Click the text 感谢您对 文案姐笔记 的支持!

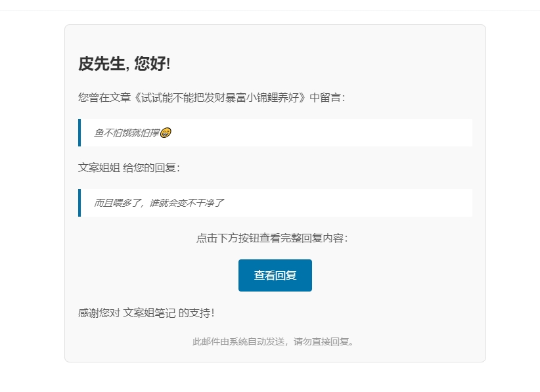[146, 313]
